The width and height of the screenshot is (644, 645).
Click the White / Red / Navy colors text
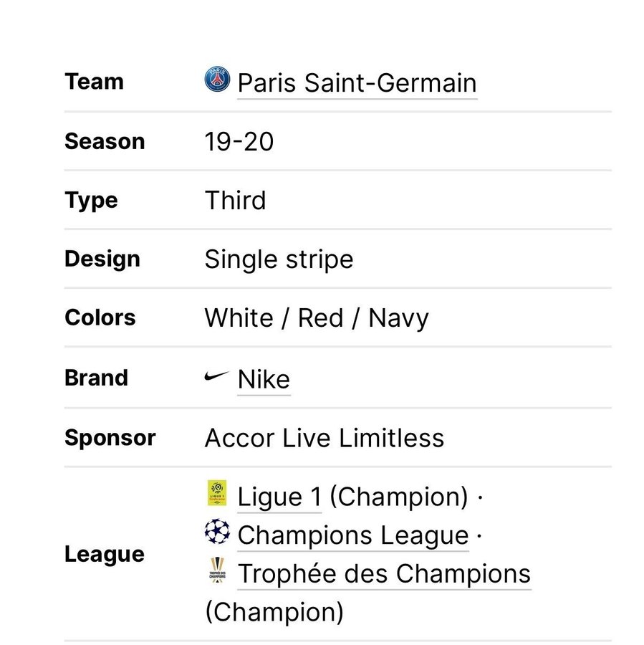click(x=317, y=318)
